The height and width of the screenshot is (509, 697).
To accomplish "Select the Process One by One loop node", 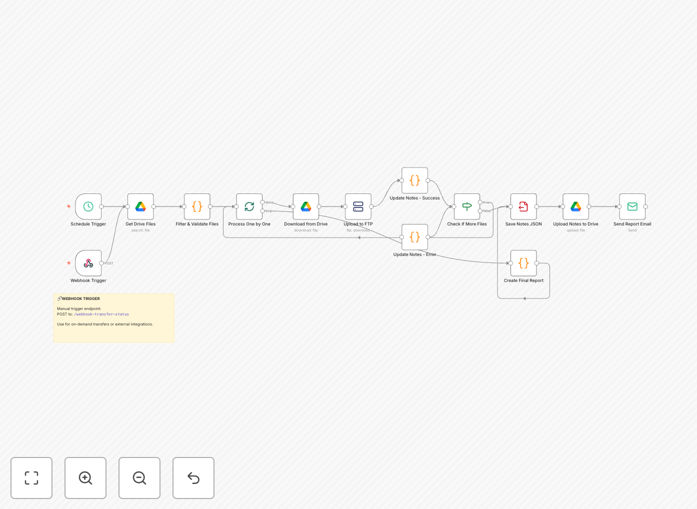I will pyautogui.click(x=249, y=206).
